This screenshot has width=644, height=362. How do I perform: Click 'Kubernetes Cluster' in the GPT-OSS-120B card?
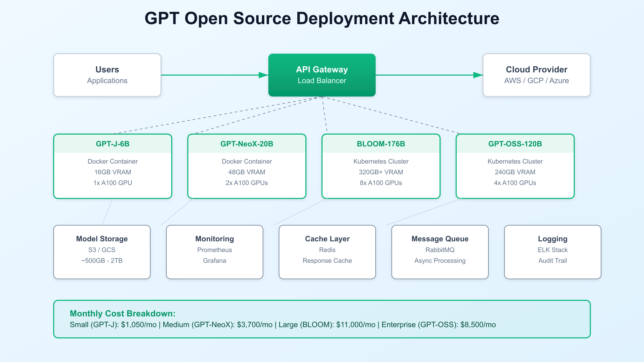point(515,161)
